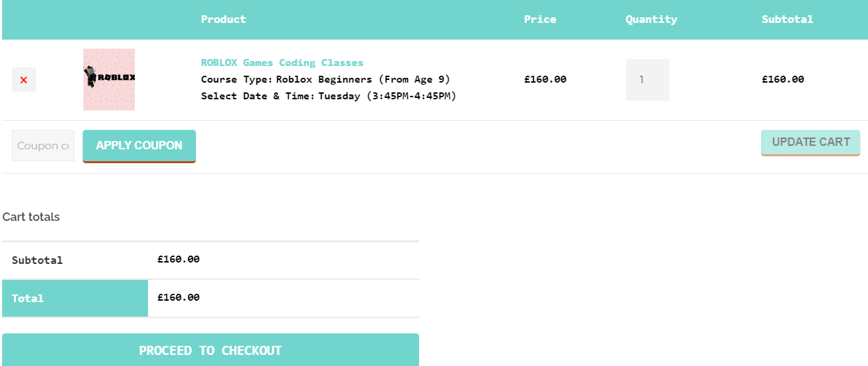
Task: Click the UPDATE CART button
Action: [x=810, y=142]
